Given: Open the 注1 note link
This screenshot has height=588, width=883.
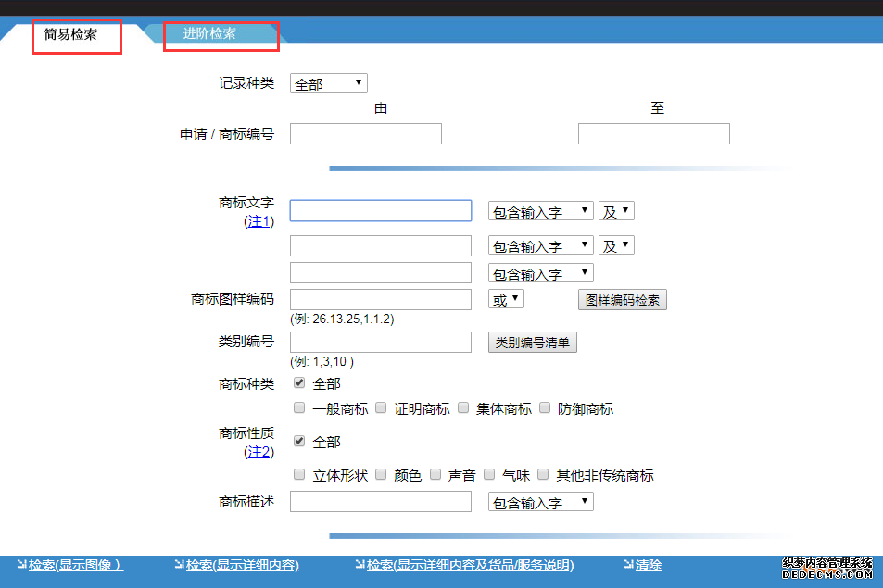Looking at the screenshot, I should 259,222.
